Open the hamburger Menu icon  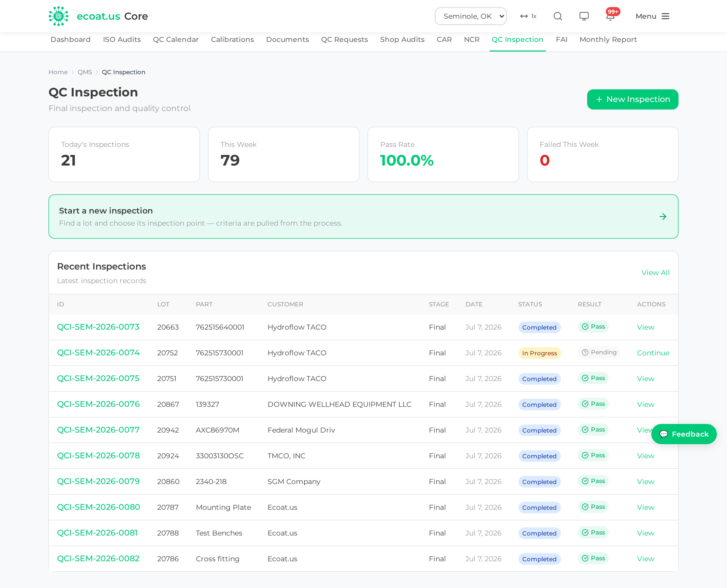click(x=665, y=16)
